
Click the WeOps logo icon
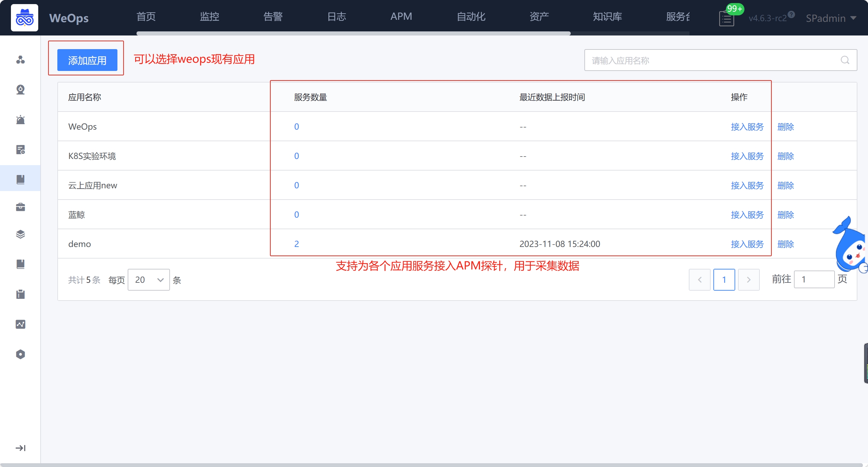(25, 18)
